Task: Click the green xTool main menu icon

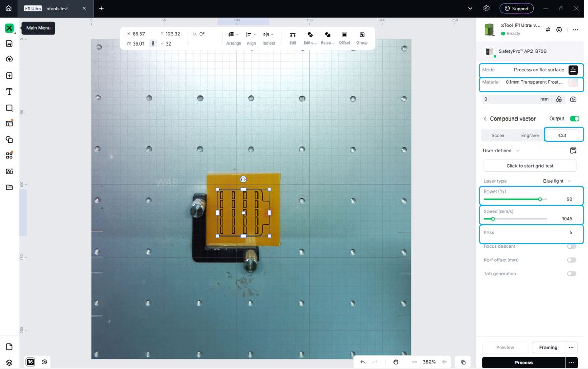Action: [x=9, y=28]
